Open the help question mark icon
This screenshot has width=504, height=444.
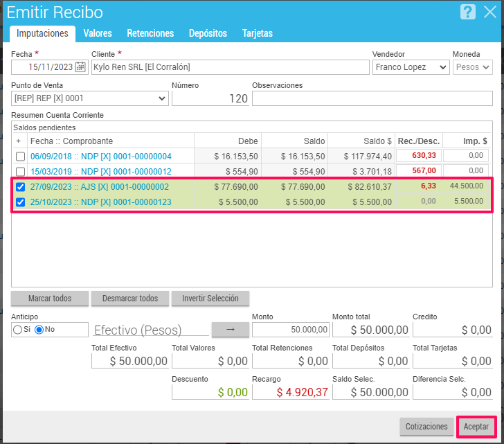click(468, 12)
